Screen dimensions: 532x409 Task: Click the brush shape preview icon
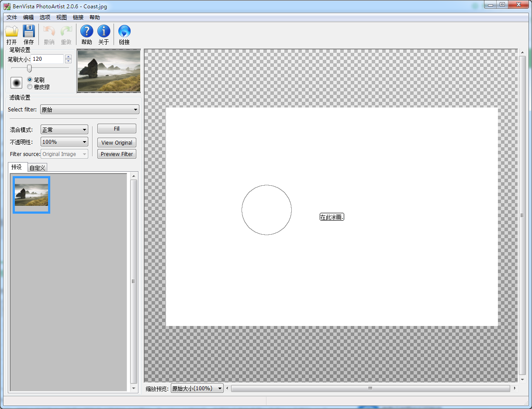[17, 83]
